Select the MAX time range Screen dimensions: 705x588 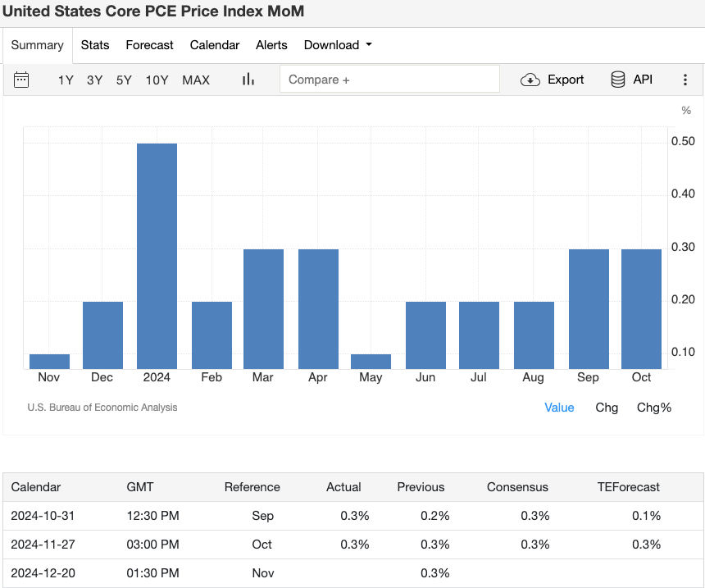(196, 80)
